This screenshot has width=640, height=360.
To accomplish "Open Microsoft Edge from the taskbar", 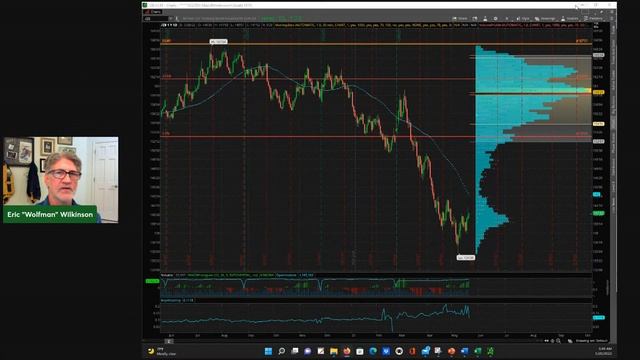I will [373, 351].
